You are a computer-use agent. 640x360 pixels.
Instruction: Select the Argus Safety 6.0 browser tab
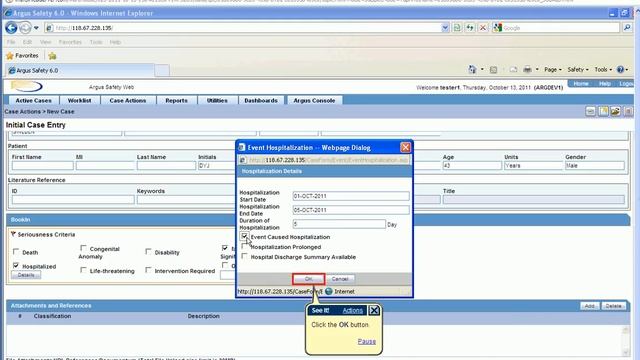80,70
